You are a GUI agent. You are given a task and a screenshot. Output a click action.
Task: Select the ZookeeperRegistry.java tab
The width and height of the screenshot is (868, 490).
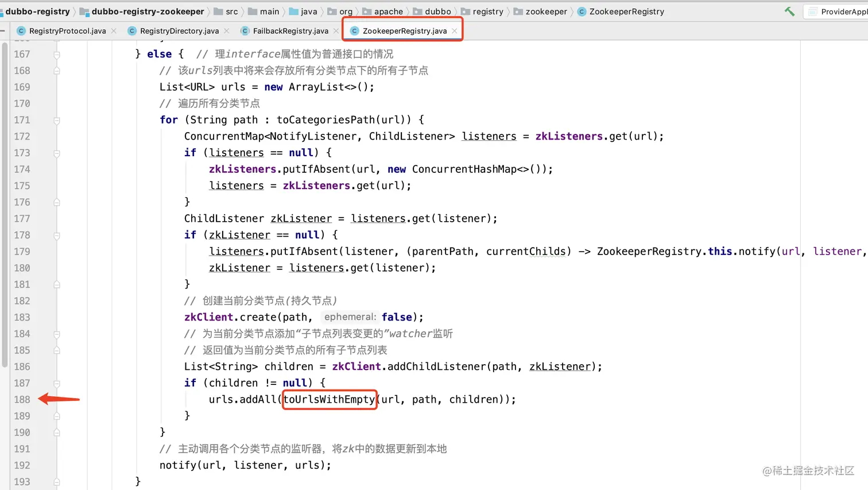[404, 31]
